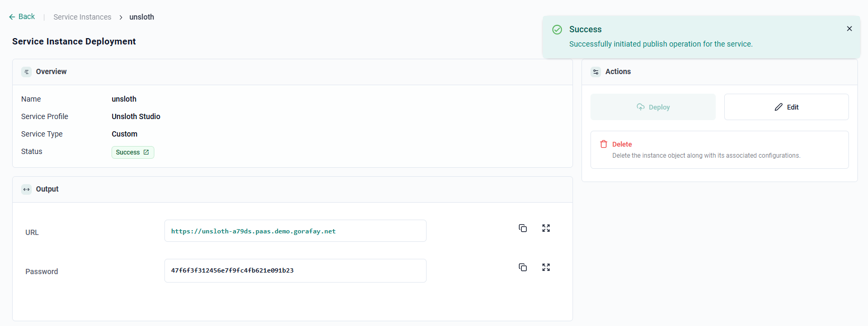The image size is (868, 326).
Task: Select the unsloth breadcrumb item
Action: [142, 17]
